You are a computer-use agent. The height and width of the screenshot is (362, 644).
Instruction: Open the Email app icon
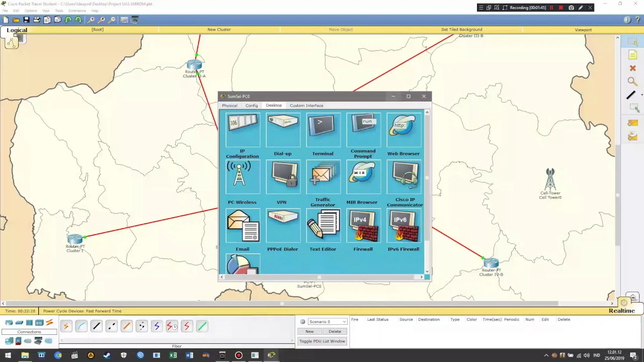243,226
